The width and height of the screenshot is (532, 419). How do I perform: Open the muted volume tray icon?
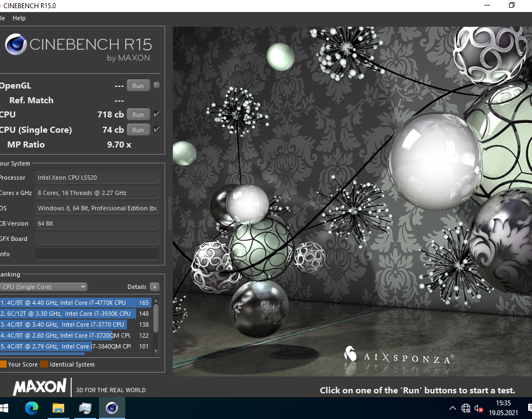pyautogui.click(x=479, y=409)
